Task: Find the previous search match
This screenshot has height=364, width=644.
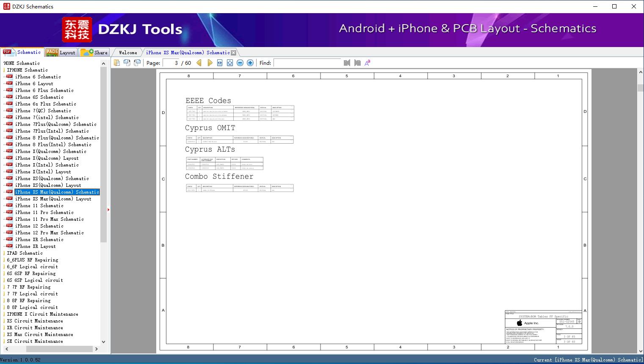Action: (347, 63)
